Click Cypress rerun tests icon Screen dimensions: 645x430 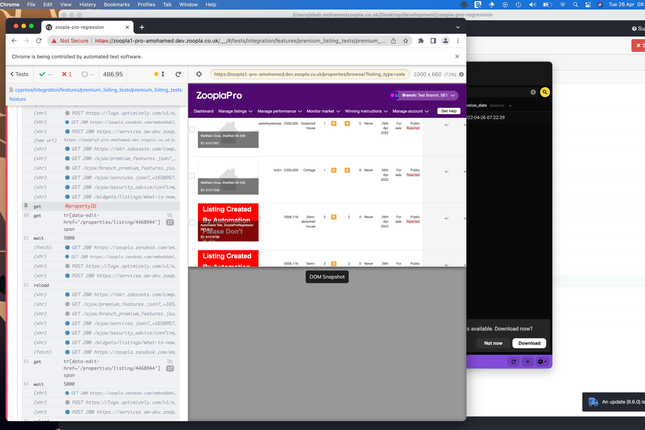pos(178,74)
